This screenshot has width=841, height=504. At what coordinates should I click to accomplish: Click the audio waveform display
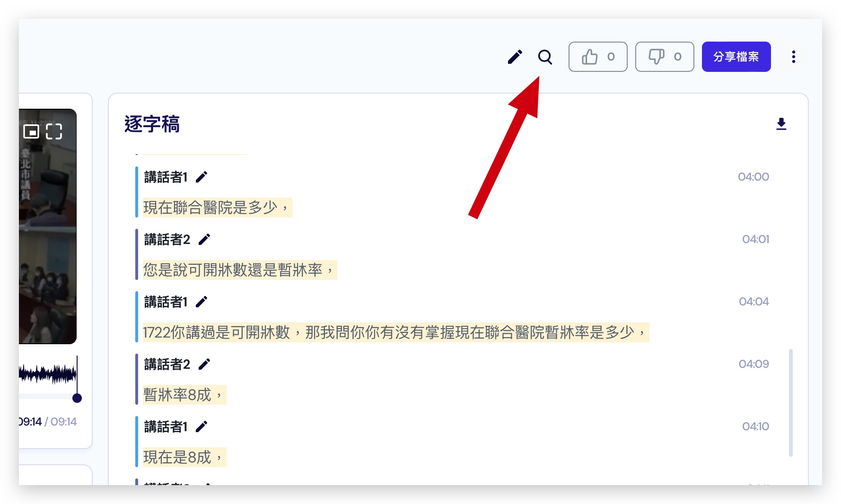tap(47, 374)
